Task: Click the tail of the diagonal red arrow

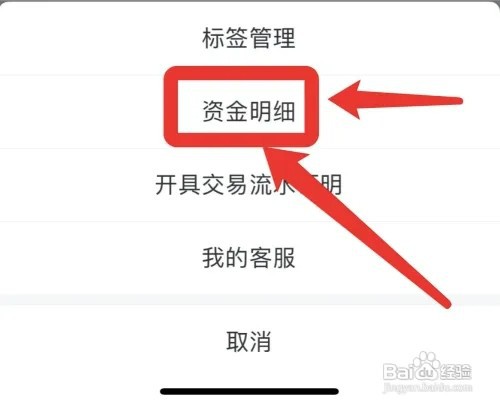Action: point(445,302)
